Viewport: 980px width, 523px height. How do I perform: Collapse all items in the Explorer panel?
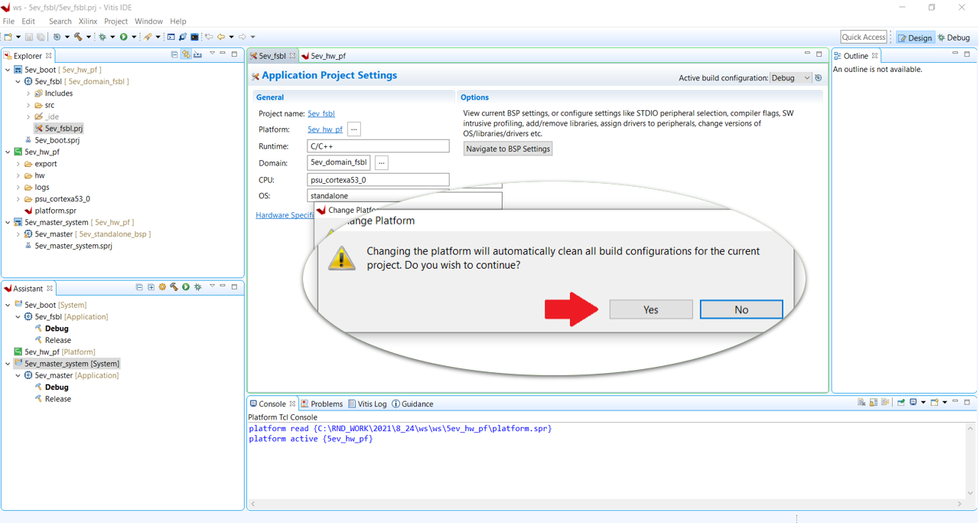(174, 55)
